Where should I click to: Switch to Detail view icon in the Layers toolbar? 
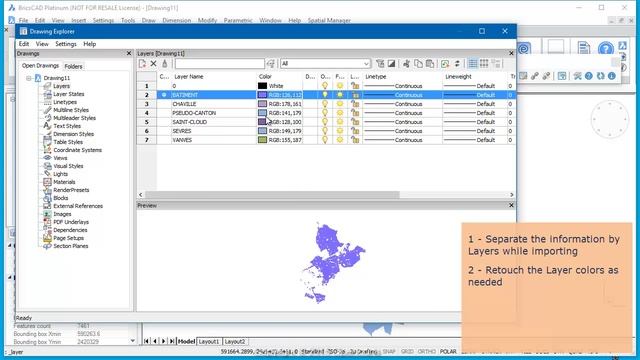(x=473, y=64)
